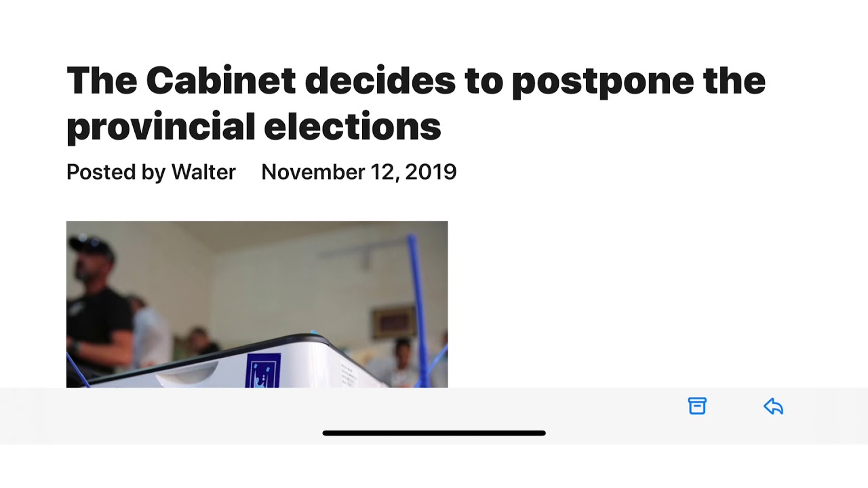This screenshot has width=868, height=488.
Task: Archive this message with the box icon
Action: 697,406
